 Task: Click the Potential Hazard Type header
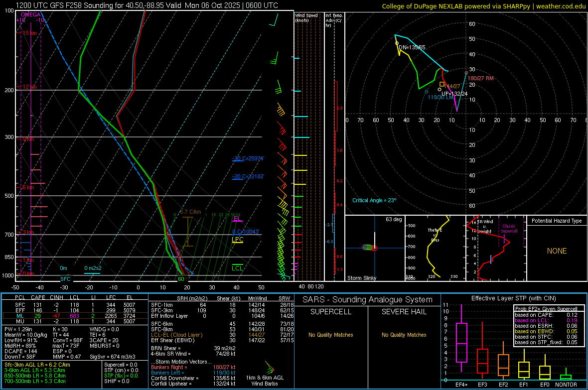[557, 221]
